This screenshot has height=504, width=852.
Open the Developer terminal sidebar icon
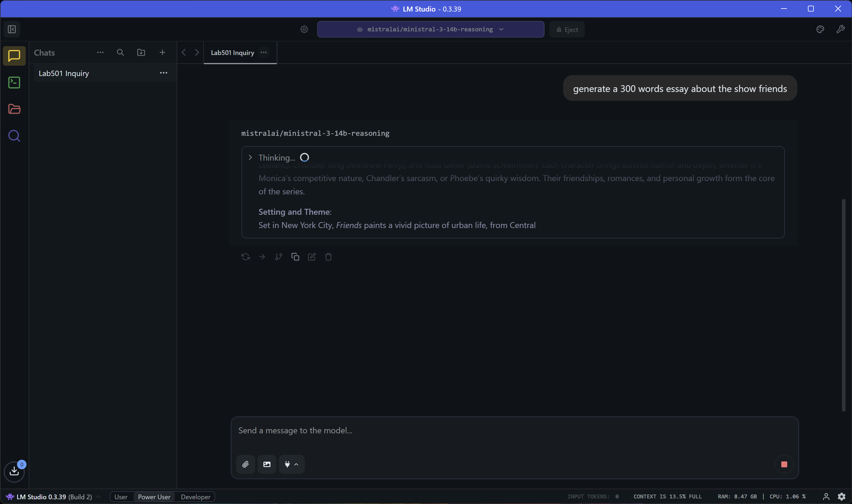tap(14, 83)
